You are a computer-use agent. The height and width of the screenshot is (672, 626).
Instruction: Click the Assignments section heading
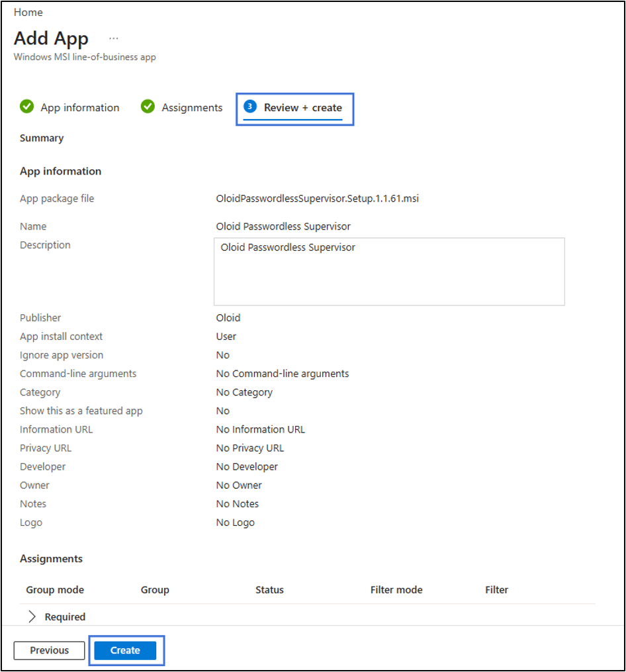(x=51, y=559)
